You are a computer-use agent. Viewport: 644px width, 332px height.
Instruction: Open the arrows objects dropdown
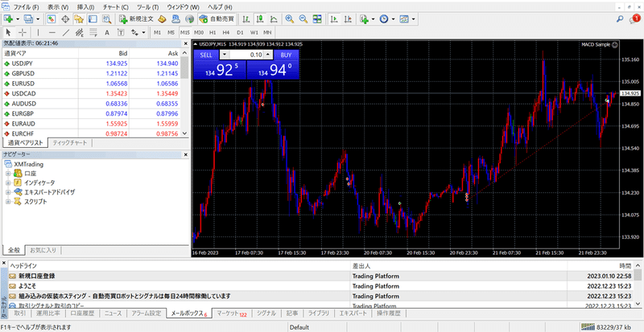tap(143, 32)
